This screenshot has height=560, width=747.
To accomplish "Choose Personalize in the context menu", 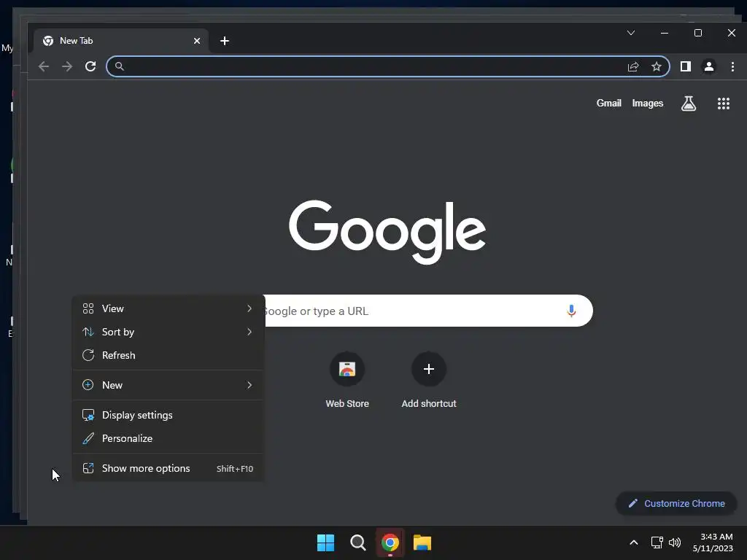I will coord(169,438).
